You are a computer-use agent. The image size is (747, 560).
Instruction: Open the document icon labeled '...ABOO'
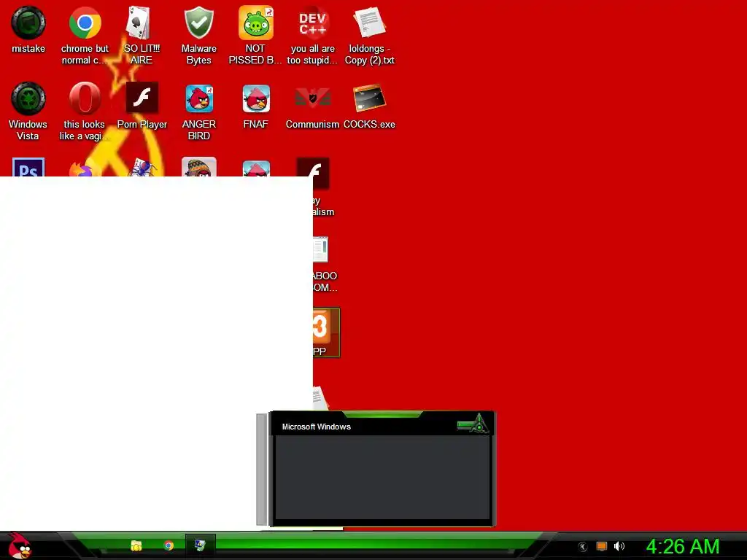[321, 249]
